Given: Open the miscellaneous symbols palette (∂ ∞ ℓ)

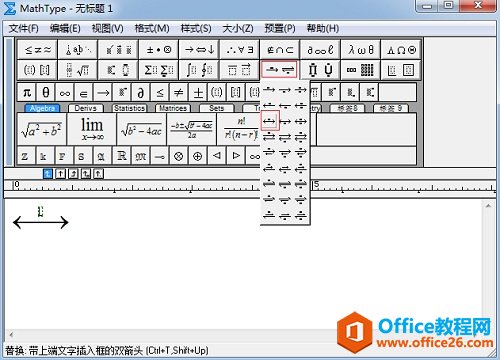Looking at the screenshot, I should 320,50.
